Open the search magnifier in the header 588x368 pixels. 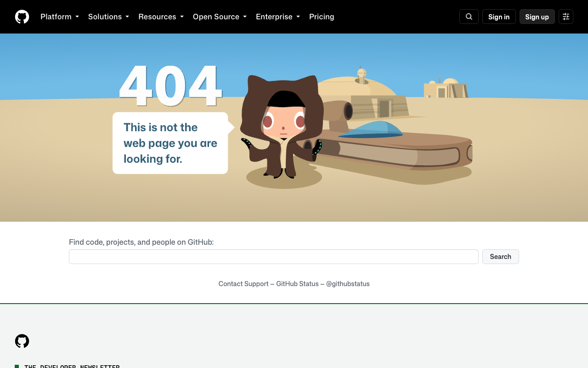point(469,17)
